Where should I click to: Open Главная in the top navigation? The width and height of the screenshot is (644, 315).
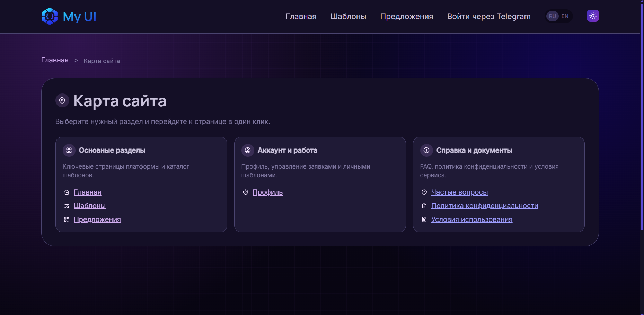point(301,16)
